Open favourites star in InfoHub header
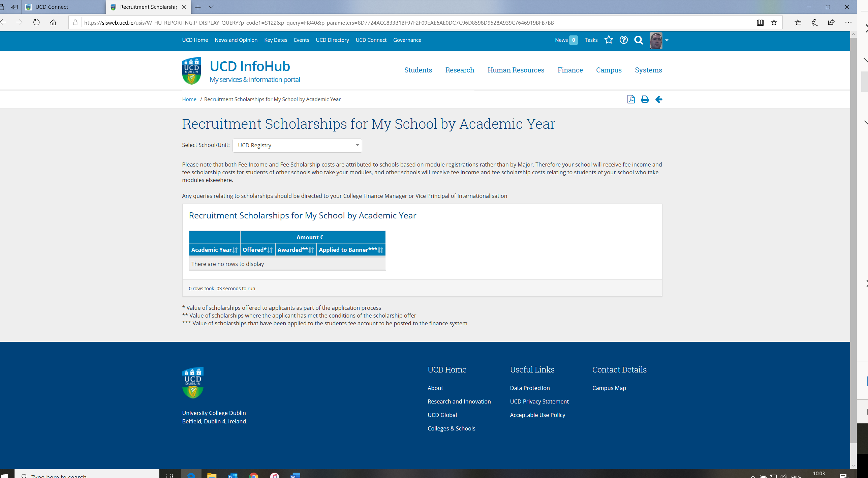868x478 pixels. pyautogui.click(x=609, y=40)
